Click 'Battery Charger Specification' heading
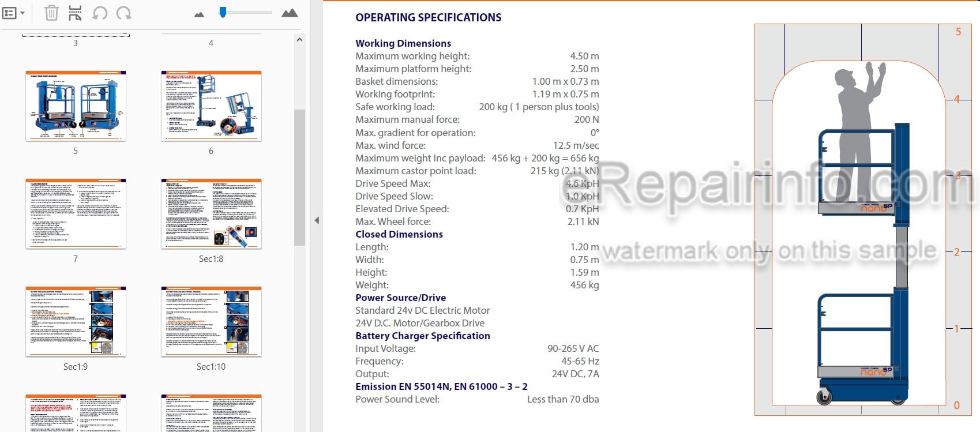This screenshot has width=980, height=432. (422, 336)
